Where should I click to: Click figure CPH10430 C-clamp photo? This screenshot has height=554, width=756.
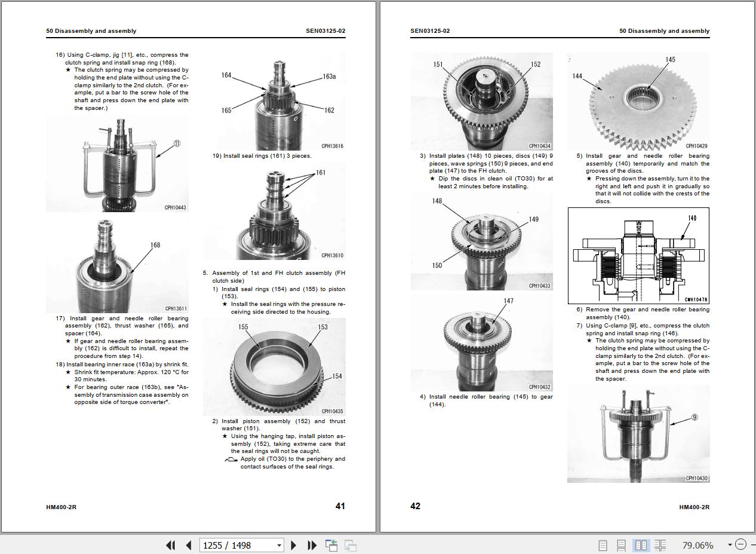tap(638, 434)
